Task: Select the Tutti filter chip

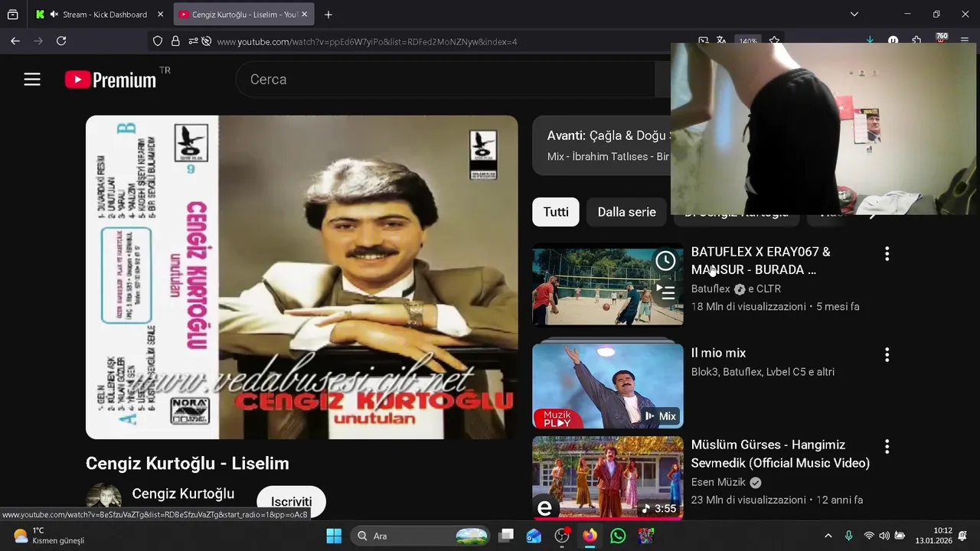Action: [556, 212]
